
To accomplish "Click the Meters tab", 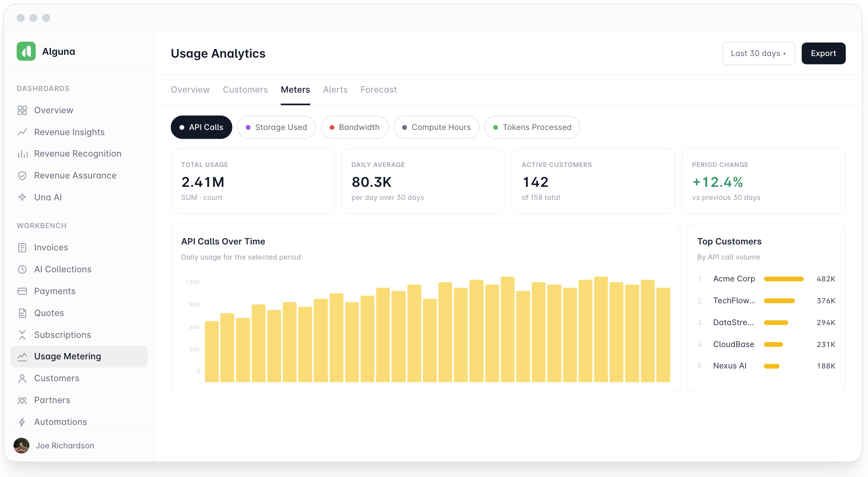I will click(x=295, y=90).
